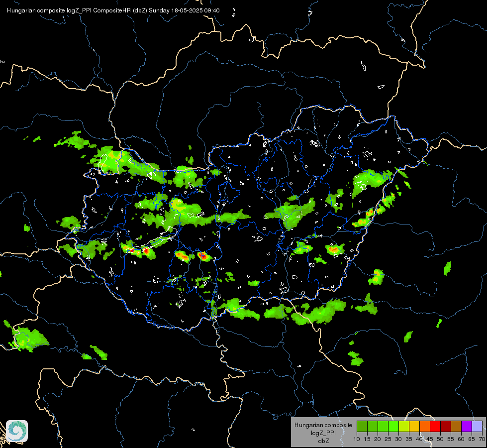Click the 40–45 dBZ orange legend swatch
Image resolution: width=487 pixels, height=448 pixels.
425,426
